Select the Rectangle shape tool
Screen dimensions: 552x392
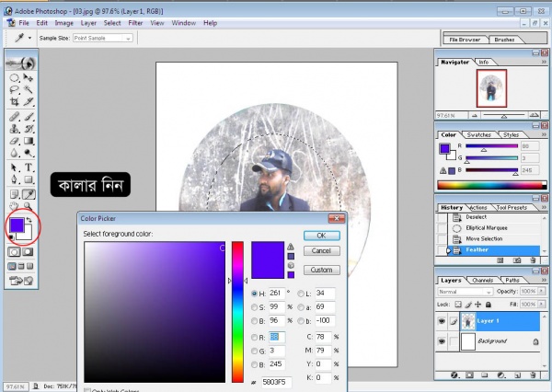tap(29, 179)
